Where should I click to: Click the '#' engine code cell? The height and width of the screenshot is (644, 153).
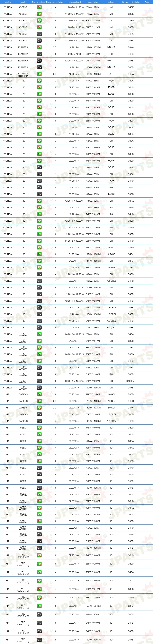point(131,581)
